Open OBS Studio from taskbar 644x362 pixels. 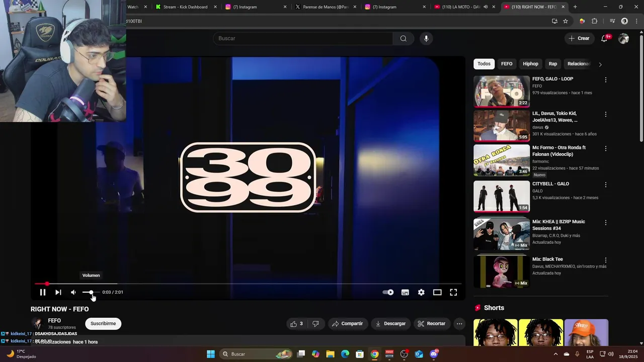(x=404, y=354)
